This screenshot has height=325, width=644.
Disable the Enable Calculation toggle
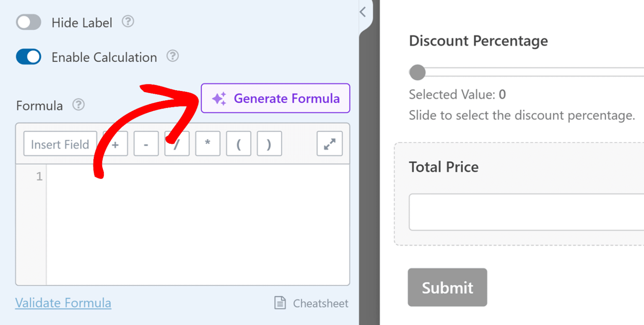pyautogui.click(x=29, y=56)
